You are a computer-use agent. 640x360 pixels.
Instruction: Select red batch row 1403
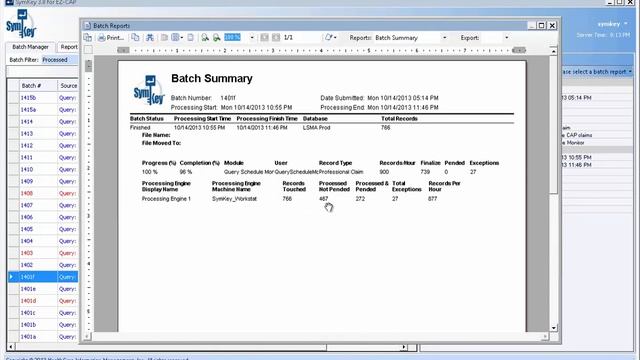click(x=43, y=253)
